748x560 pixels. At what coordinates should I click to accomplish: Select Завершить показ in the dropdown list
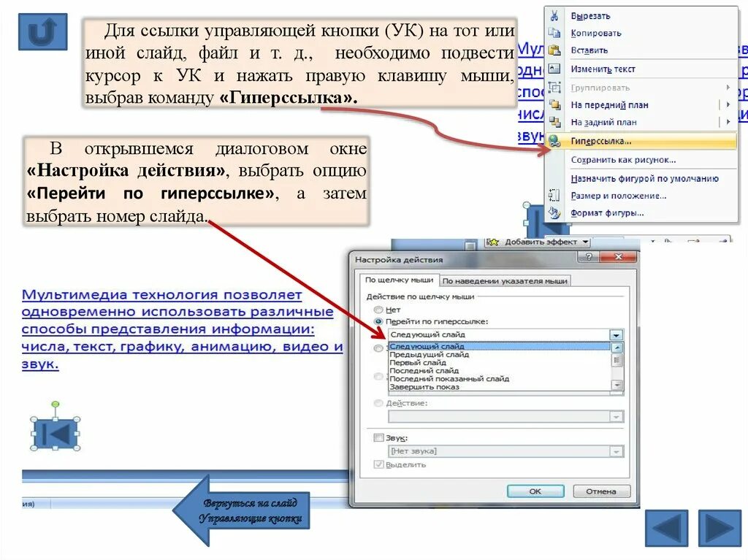click(x=500, y=387)
